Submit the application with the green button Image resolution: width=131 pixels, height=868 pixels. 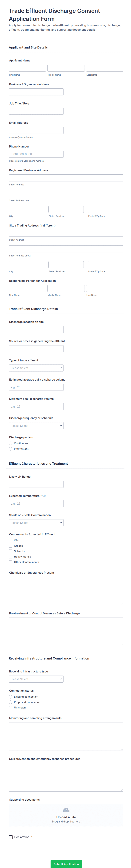pyautogui.click(x=66, y=864)
